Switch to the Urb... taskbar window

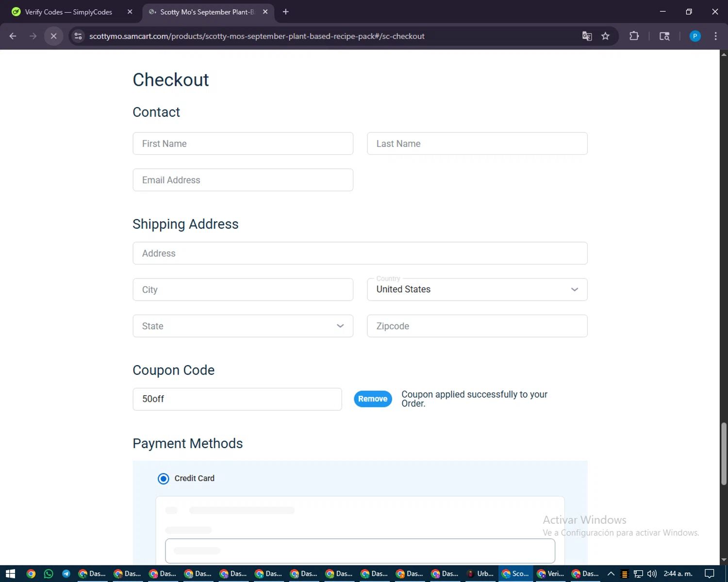(x=480, y=574)
